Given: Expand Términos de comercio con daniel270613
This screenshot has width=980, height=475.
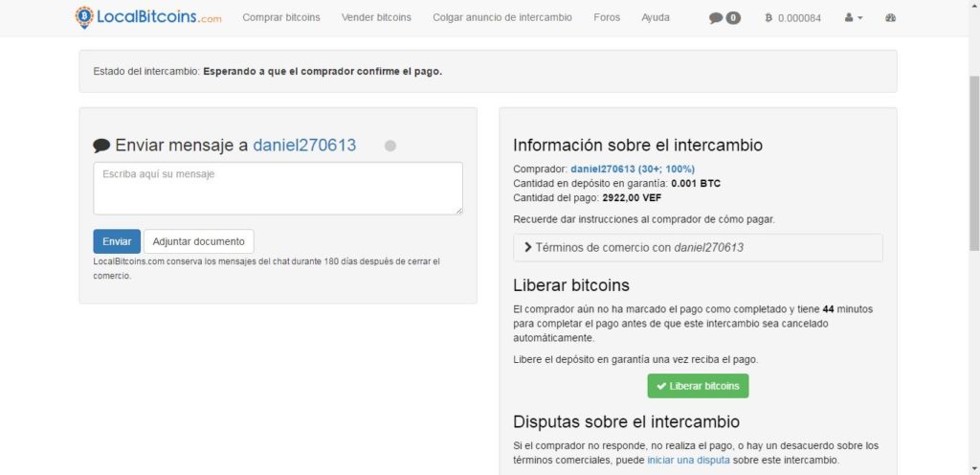Looking at the screenshot, I should pos(698,247).
